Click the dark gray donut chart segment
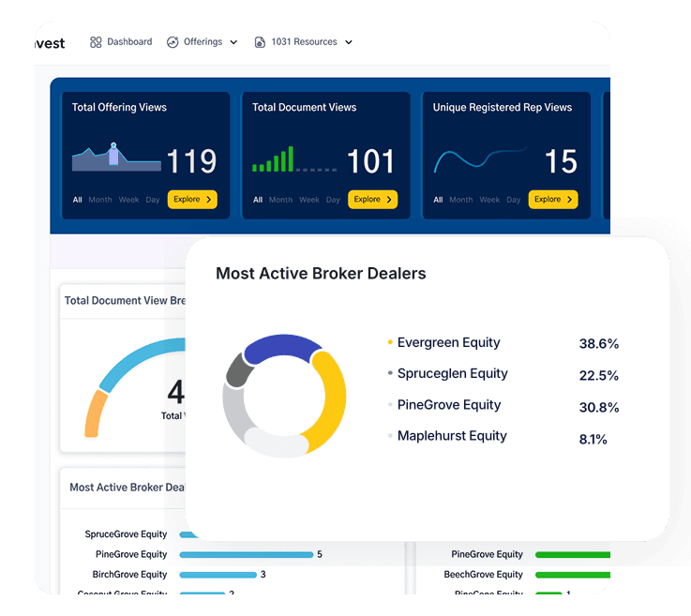The width and height of the screenshot is (691, 616). (238, 371)
